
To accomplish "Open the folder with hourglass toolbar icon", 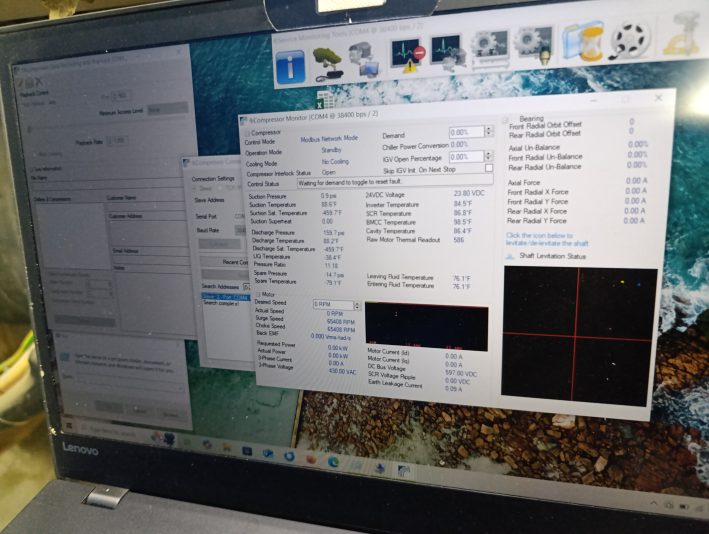I will (x=583, y=41).
